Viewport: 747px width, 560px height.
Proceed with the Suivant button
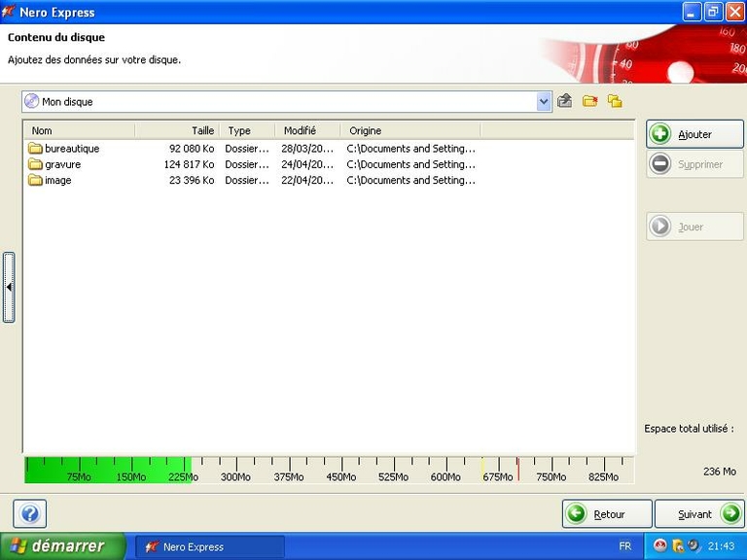coord(699,513)
